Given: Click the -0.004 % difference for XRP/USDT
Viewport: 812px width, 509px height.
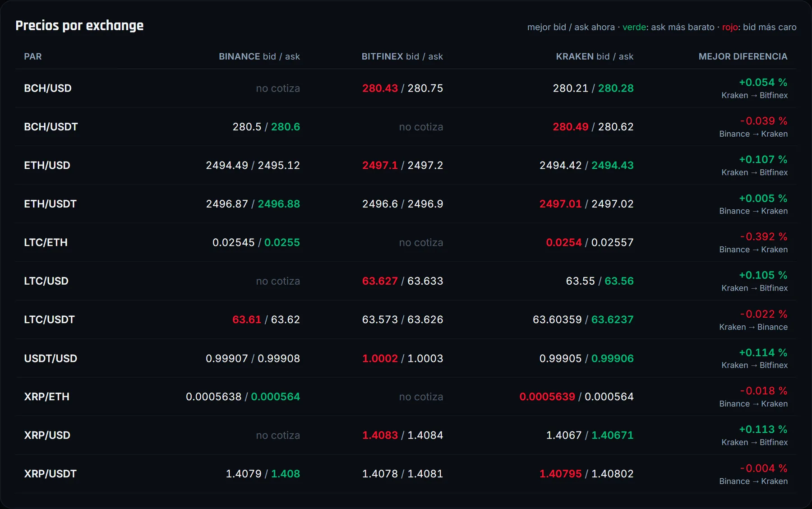Looking at the screenshot, I should click(x=764, y=468).
